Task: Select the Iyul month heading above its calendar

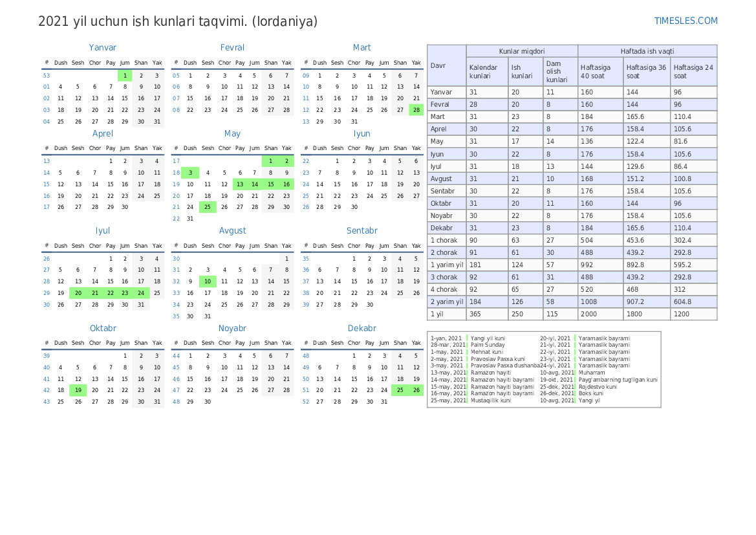Action: (x=103, y=230)
